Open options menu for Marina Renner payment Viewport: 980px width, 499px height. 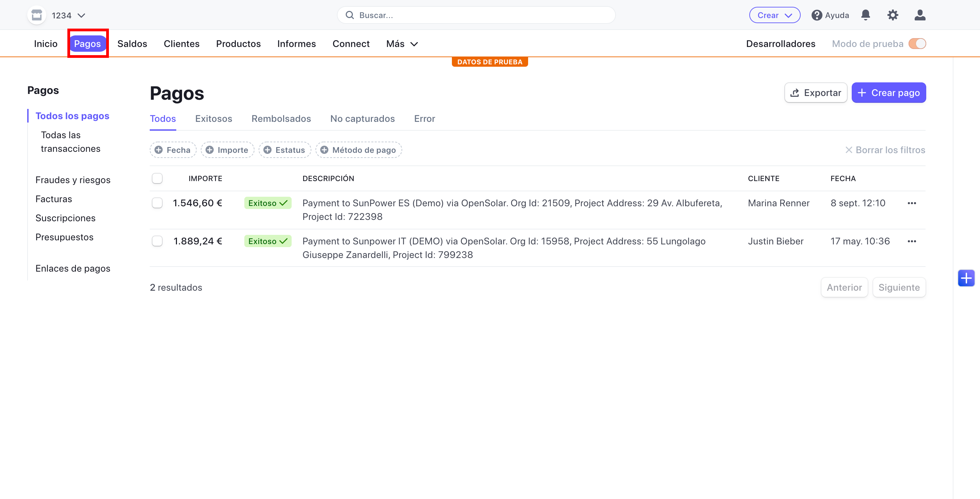tap(912, 203)
